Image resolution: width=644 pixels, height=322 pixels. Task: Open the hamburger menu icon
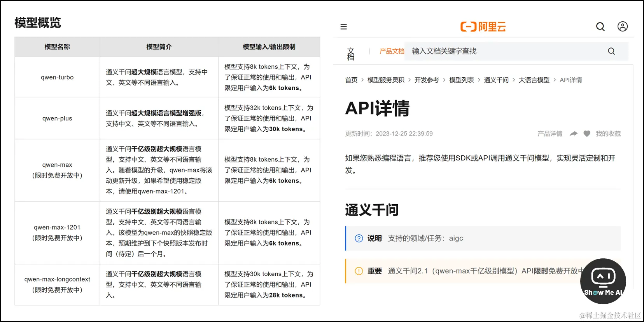click(x=343, y=27)
